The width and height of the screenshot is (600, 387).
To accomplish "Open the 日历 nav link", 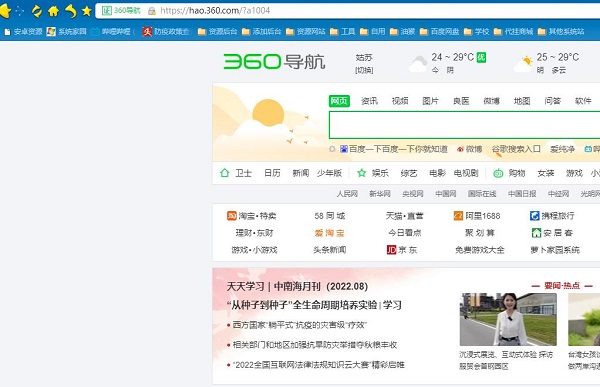I will [272, 173].
